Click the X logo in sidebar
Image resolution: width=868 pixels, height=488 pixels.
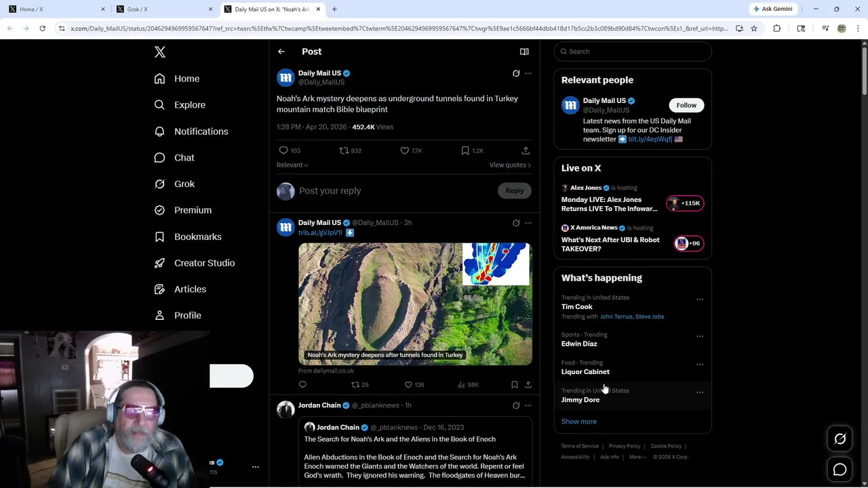[160, 52]
